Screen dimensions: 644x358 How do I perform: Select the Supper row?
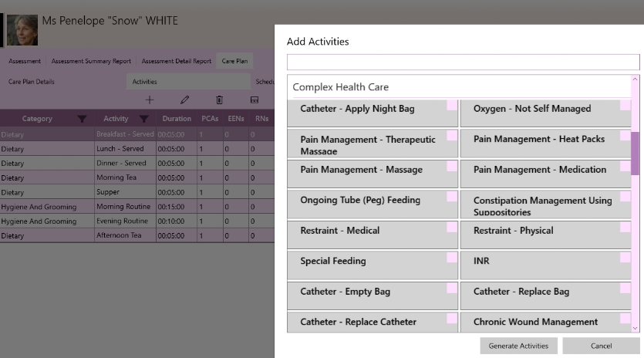click(137, 192)
